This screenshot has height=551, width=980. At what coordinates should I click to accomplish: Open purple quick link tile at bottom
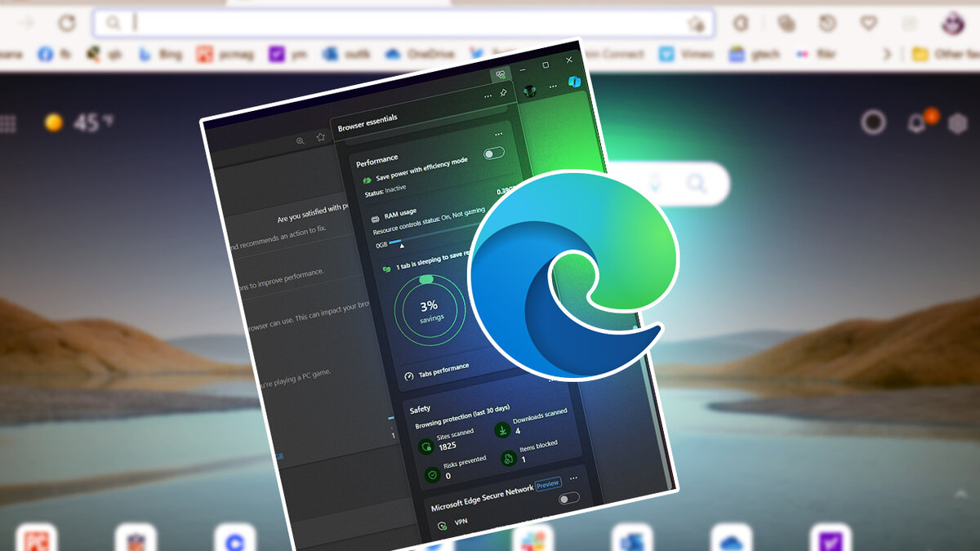830,539
